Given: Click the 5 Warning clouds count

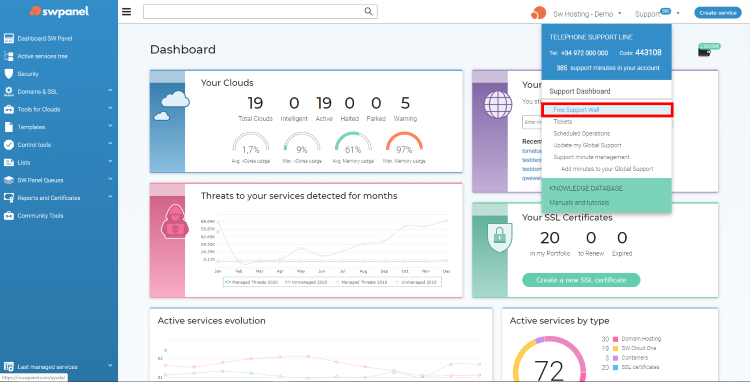Looking at the screenshot, I should click(405, 103).
